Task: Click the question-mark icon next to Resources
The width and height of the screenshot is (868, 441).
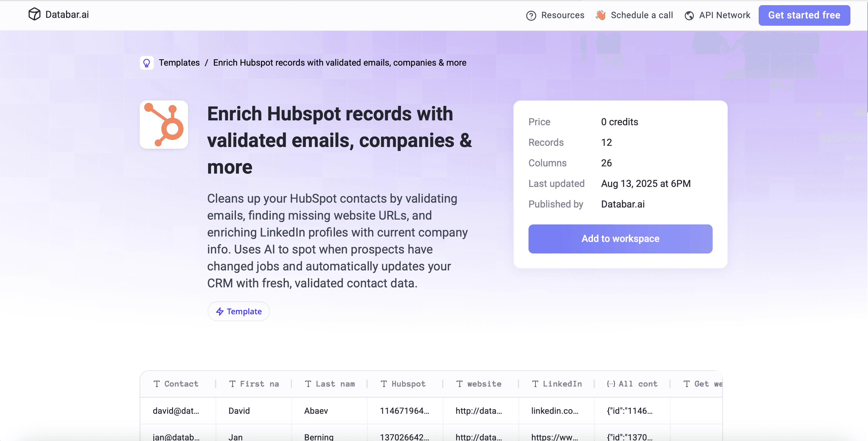Action: click(x=531, y=15)
